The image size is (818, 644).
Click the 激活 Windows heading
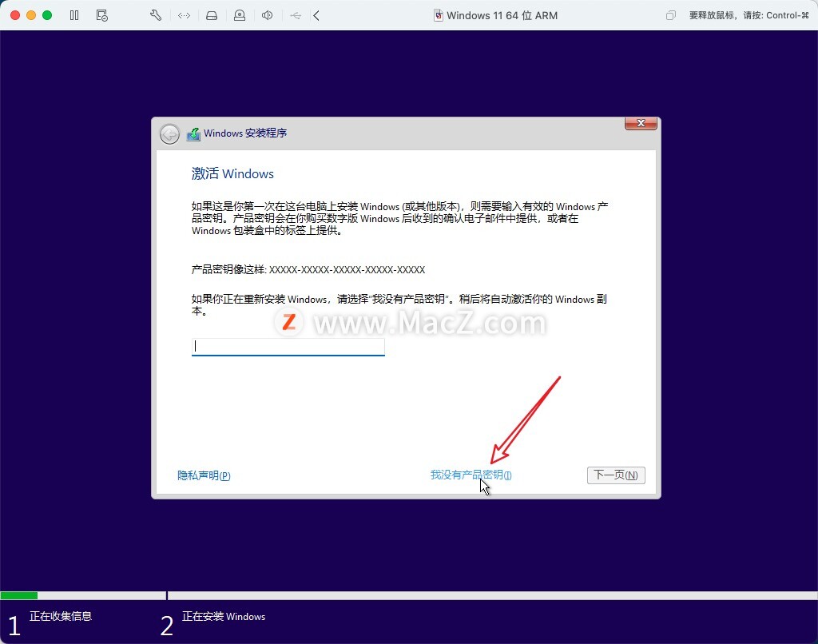coord(232,174)
